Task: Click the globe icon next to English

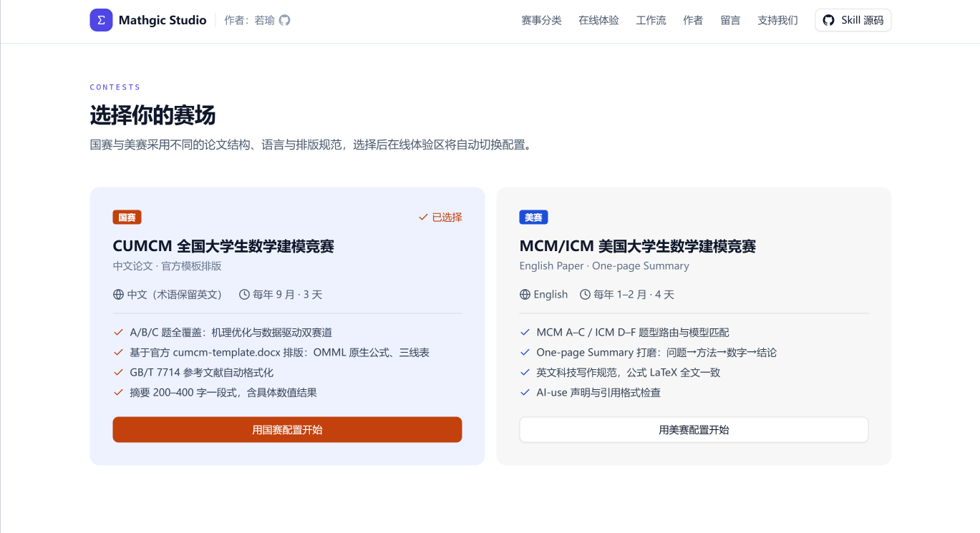Action: pyautogui.click(x=525, y=294)
